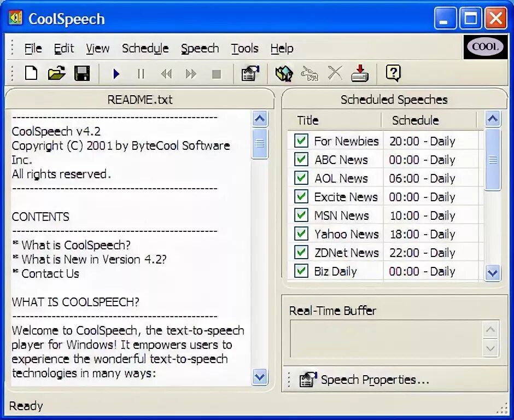
Task: Click the Scheduled Speeches scrollbar thumb
Action: (x=493, y=160)
